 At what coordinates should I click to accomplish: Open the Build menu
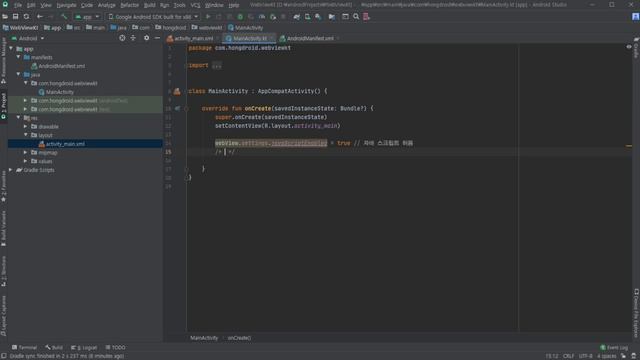[x=149, y=5]
